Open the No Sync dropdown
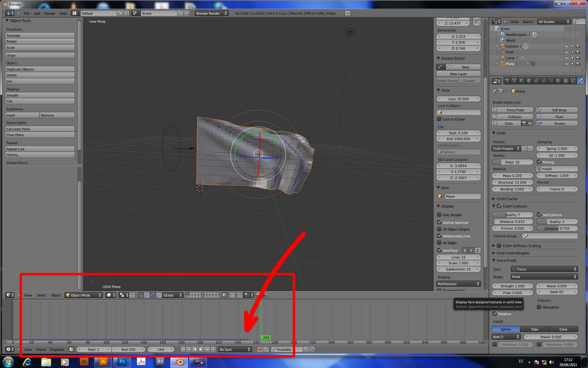 click(x=235, y=349)
